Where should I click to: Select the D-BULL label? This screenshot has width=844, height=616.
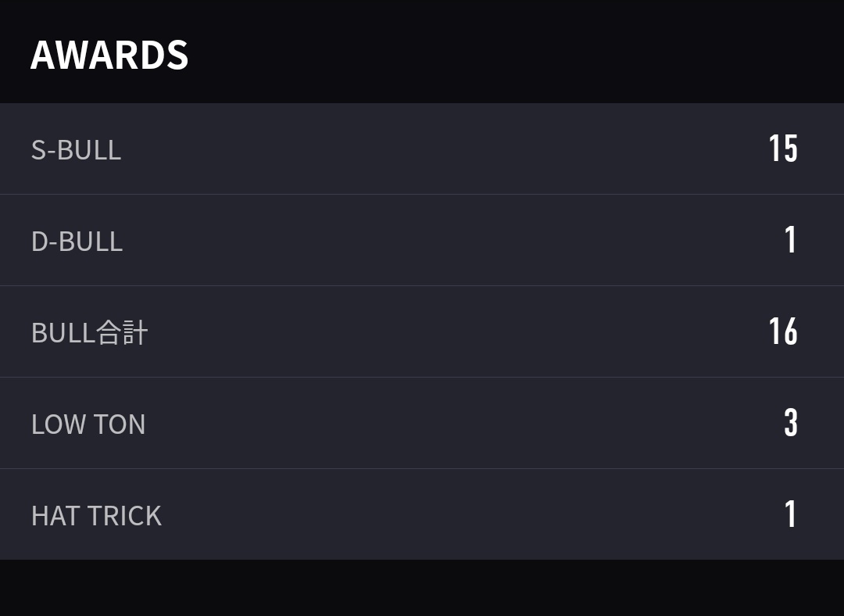[x=77, y=242]
